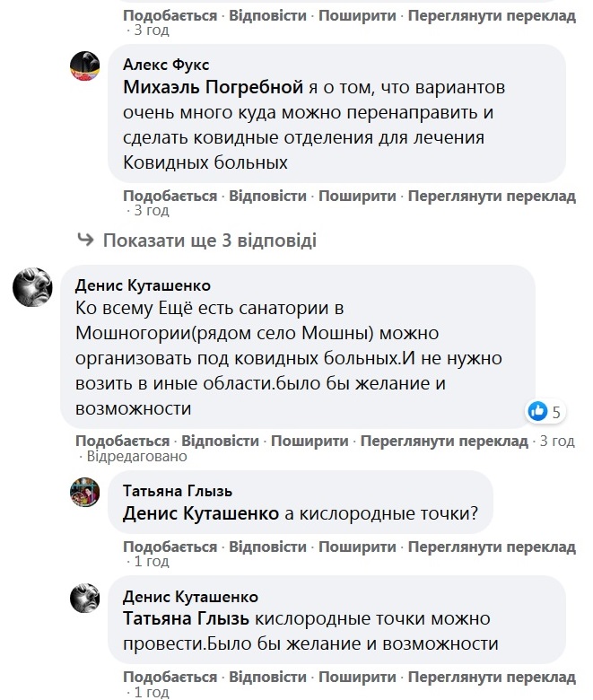This screenshot has height=700, width=593.
Task: Click Алекс Фукс profile avatar
Action: (84, 66)
